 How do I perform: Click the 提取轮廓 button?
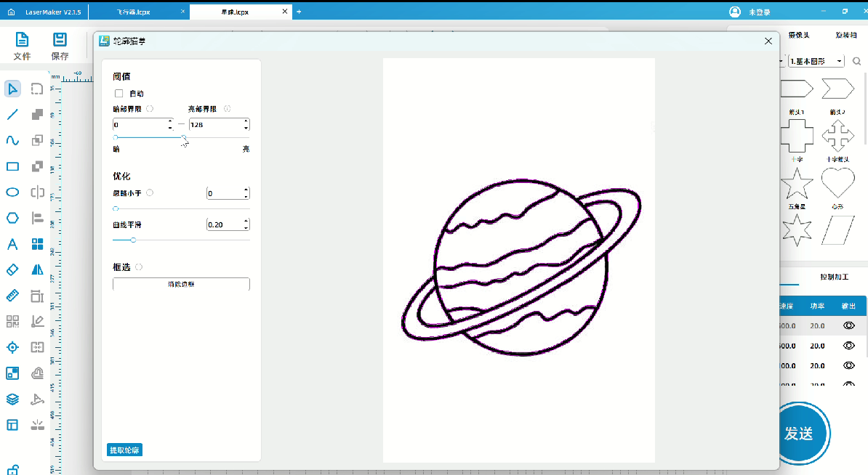click(x=124, y=450)
